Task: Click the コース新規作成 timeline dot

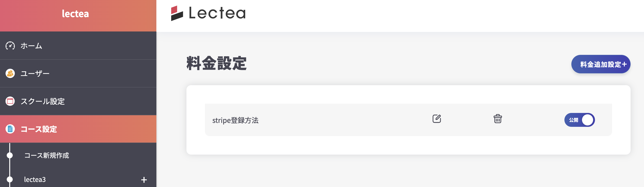Action: click(10, 156)
